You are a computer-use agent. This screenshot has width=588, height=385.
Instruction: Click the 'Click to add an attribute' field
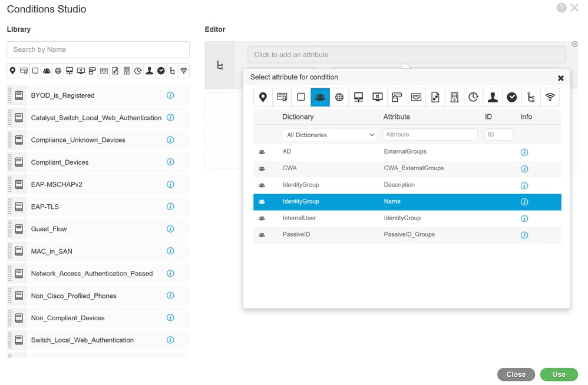point(406,55)
